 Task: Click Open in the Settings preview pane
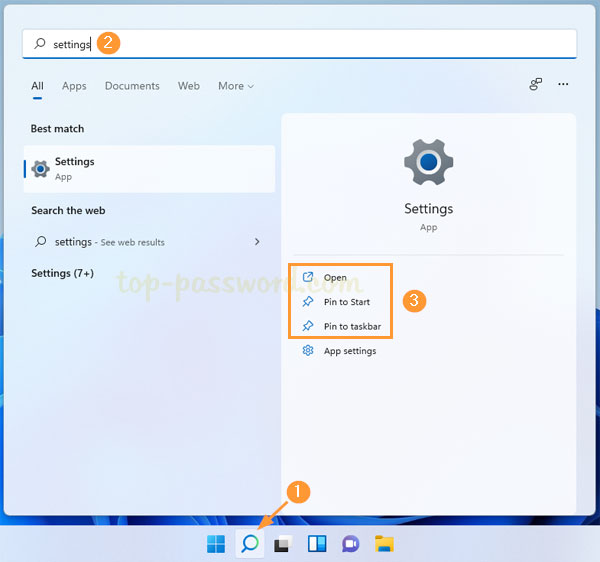[x=335, y=278]
